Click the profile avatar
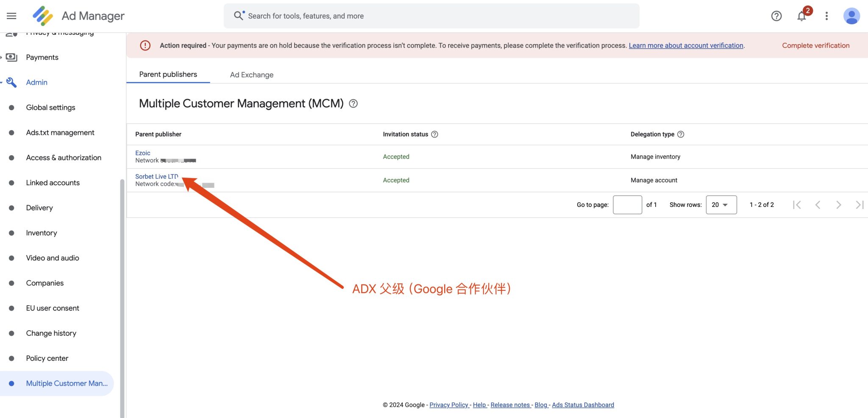868x418 pixels. 851,16
